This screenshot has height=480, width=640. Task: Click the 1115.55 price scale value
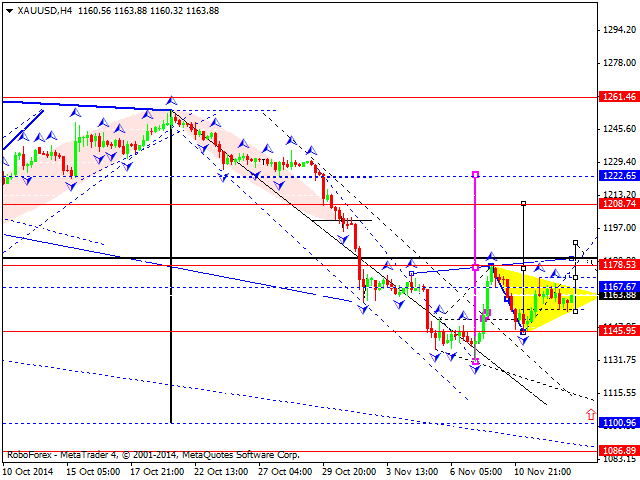click(620, 393)
